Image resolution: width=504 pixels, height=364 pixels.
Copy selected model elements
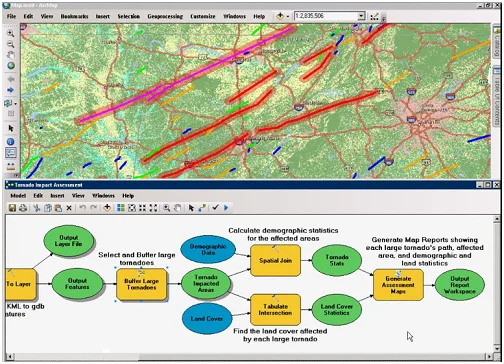48,208
